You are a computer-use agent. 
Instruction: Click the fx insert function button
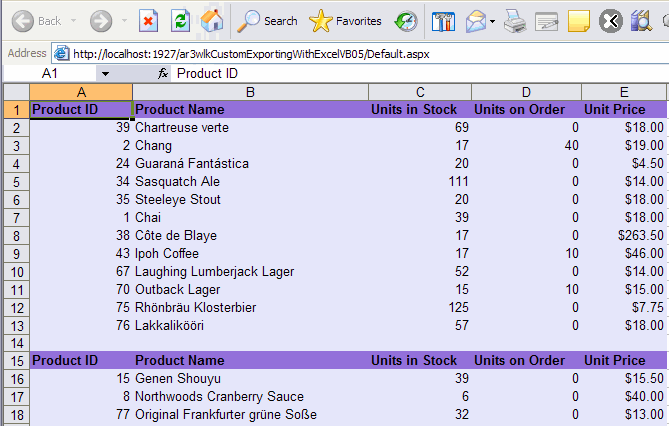tap(163, 74)
